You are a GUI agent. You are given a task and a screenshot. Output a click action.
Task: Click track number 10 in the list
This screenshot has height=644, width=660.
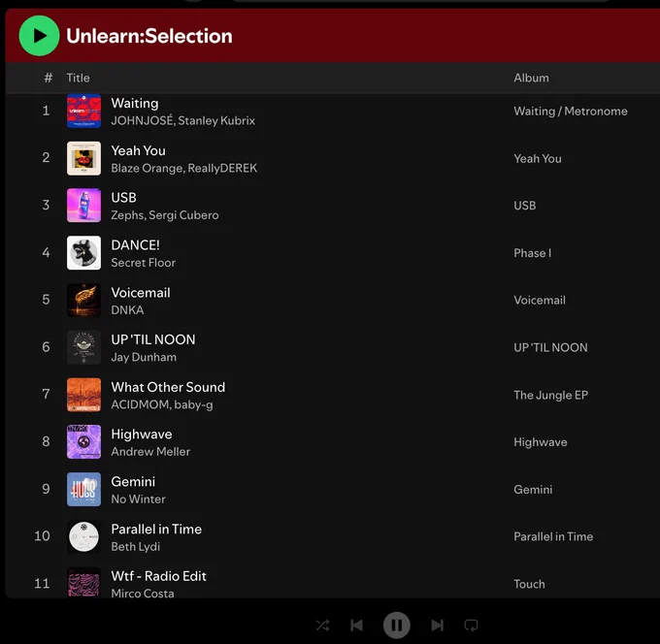click(x=42, y=536)
